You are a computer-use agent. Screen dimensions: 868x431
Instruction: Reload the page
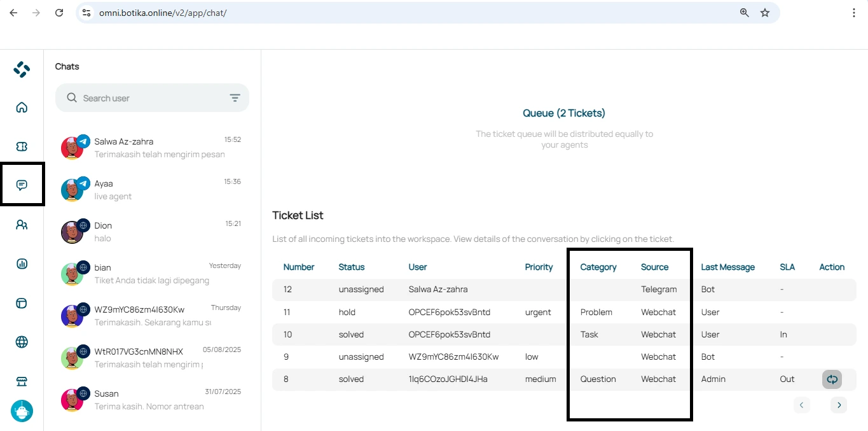[59, 13]
